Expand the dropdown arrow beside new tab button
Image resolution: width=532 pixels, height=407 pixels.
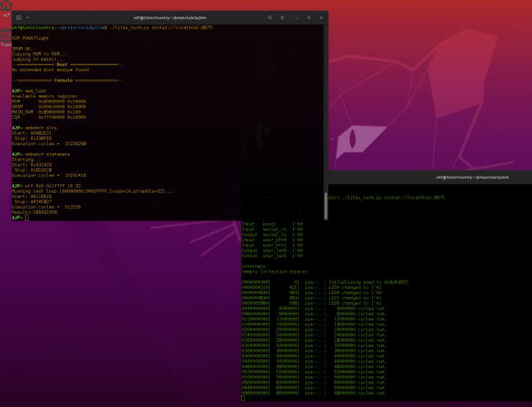(28, 17)
